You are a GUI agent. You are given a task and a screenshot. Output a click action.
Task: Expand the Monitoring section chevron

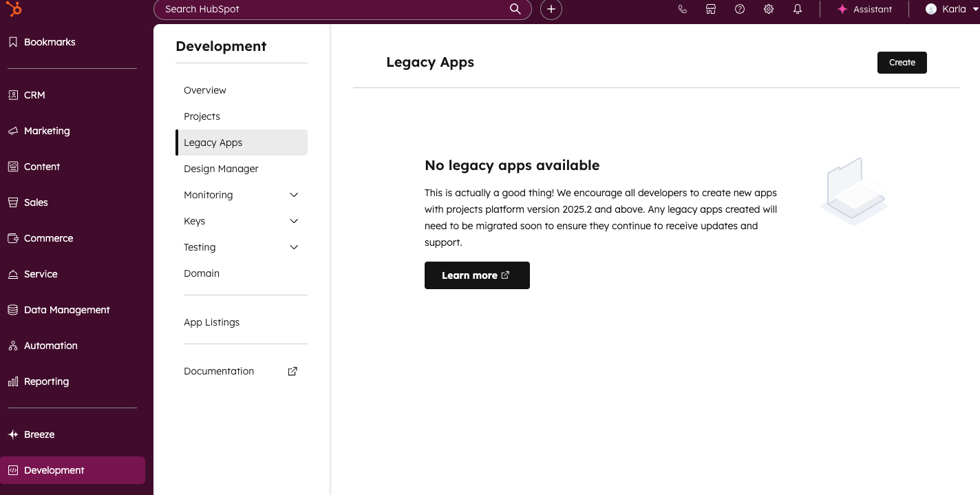(x=294, y=195)
